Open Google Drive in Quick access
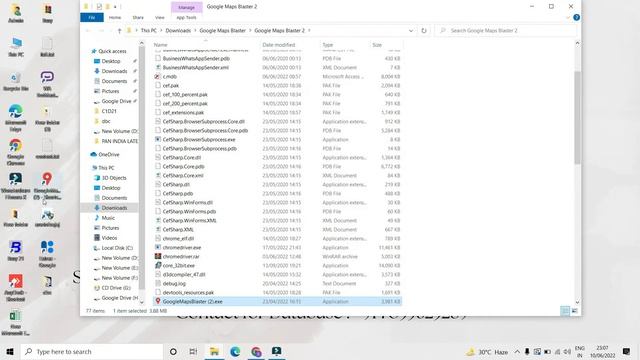 coord(116,101)
